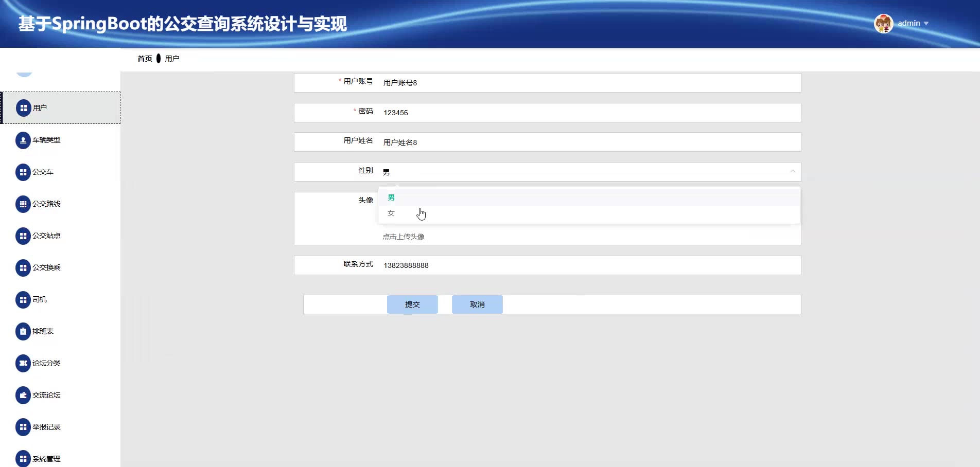Focus the 联系方式 input field

pos(589,265)
